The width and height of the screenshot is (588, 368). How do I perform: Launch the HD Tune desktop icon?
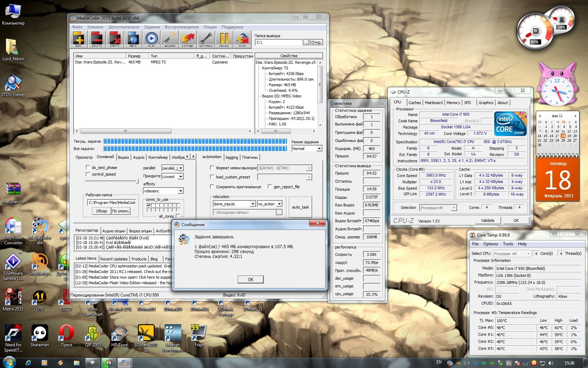[x=119, y=336]
